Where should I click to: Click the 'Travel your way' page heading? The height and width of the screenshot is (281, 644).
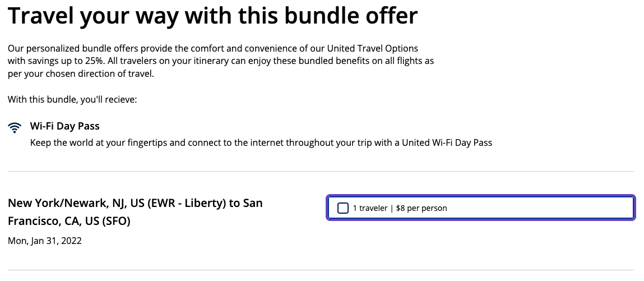tap(212, 16)
